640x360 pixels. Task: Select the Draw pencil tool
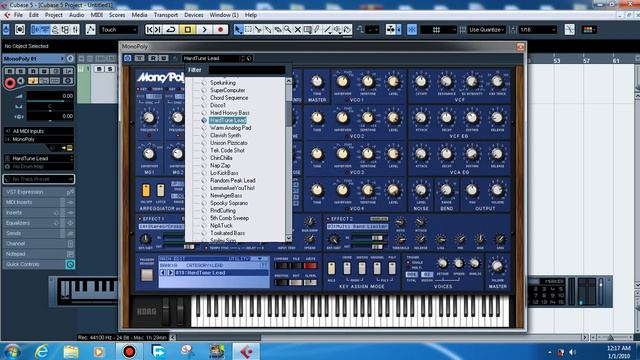click(317, 29)
